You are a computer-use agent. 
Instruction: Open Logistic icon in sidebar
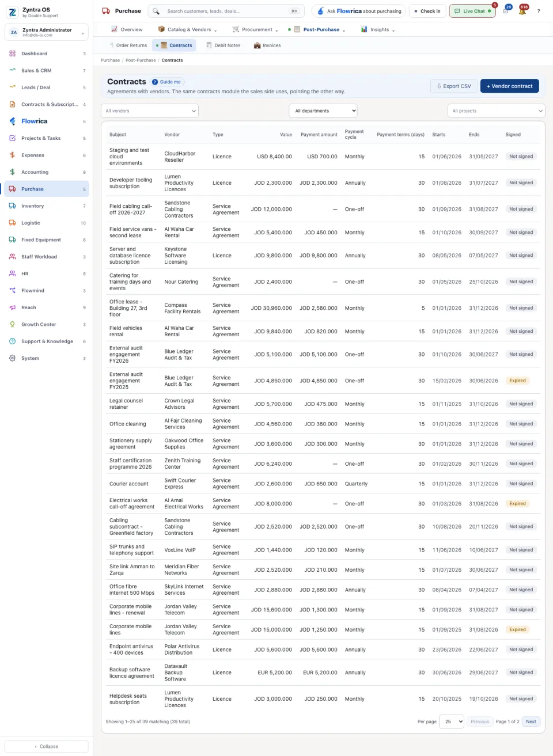point(12,223)
